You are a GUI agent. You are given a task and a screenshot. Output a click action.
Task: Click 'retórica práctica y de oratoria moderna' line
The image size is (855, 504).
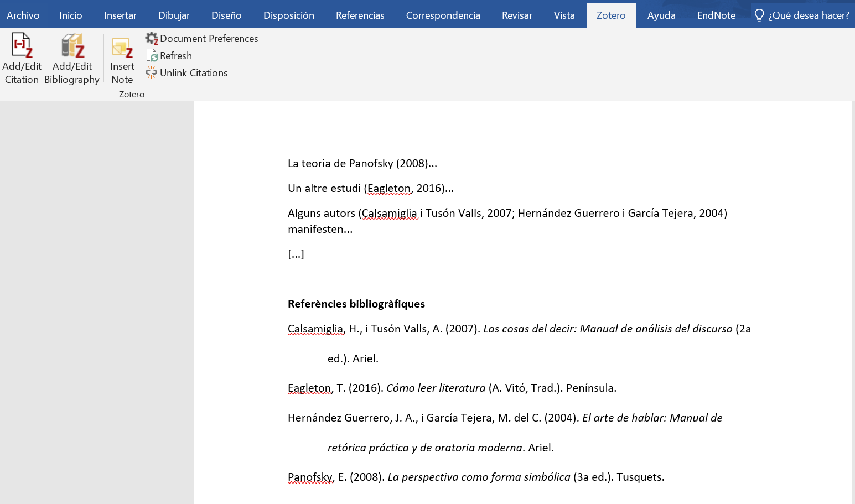click(425, 448)
